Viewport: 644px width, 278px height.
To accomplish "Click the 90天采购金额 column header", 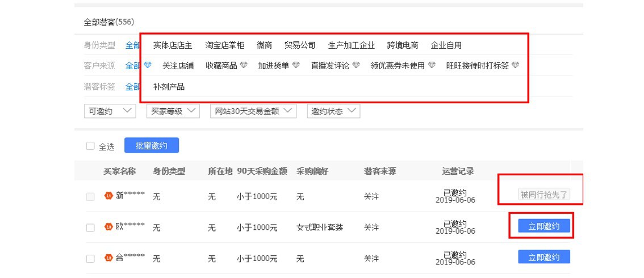I will tap(262, 171).
